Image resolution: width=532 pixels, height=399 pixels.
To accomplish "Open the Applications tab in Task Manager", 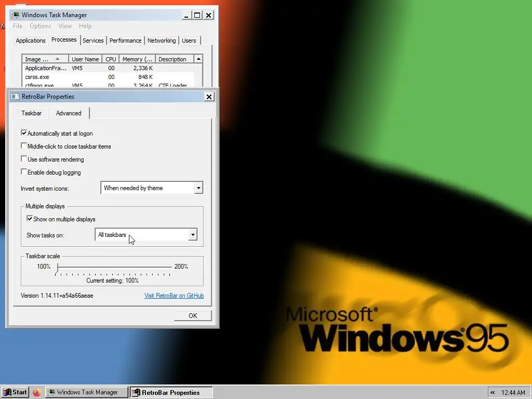I will 31,41.
